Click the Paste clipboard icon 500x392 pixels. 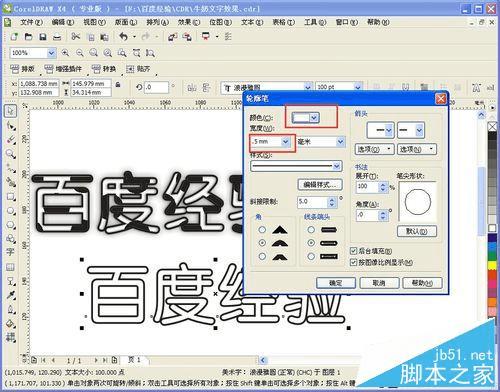pos(105,37)
